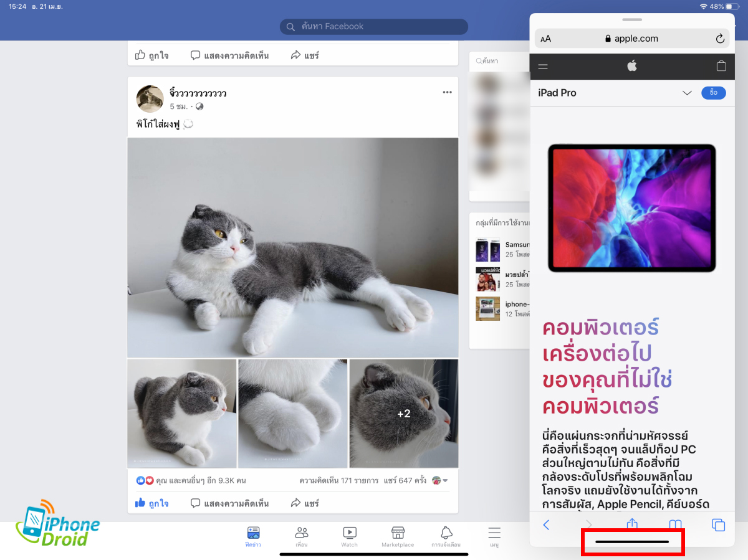This screenshot has height=560, width=748.
Task: Tap the iPad Pro product image
Action: [x=632, y=208]
